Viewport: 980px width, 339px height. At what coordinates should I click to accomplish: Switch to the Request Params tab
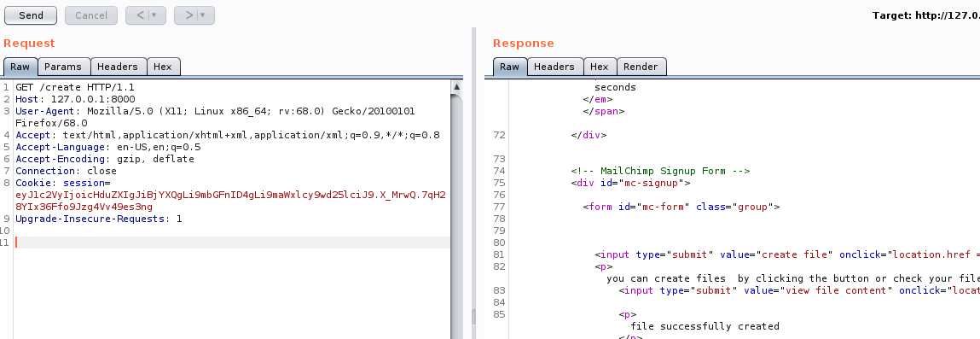(x=63, y=67)
